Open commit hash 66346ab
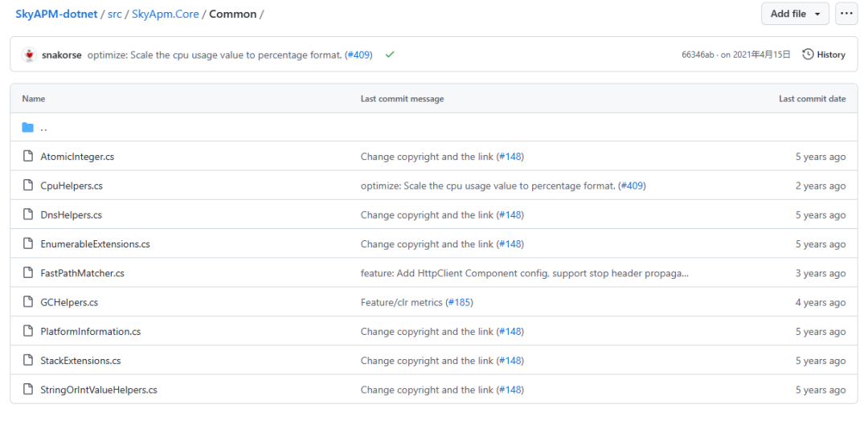868x433 pixels. click(698, 55)
